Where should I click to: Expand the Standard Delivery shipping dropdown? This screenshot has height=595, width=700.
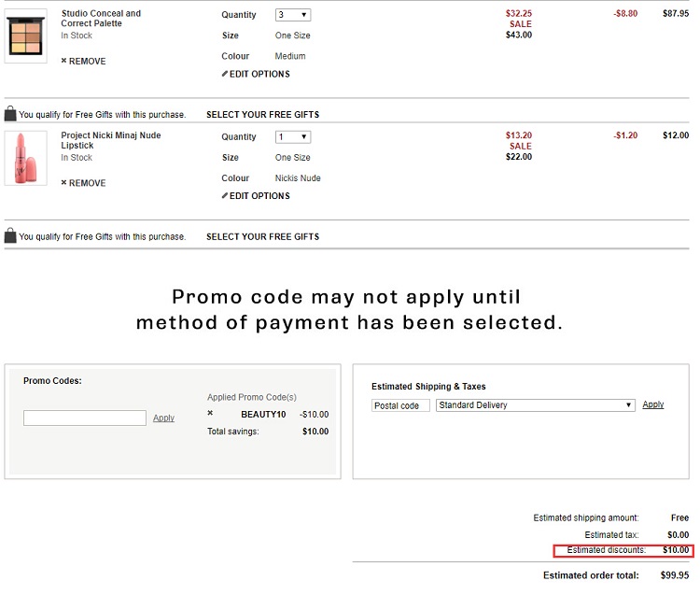[536, 405]
